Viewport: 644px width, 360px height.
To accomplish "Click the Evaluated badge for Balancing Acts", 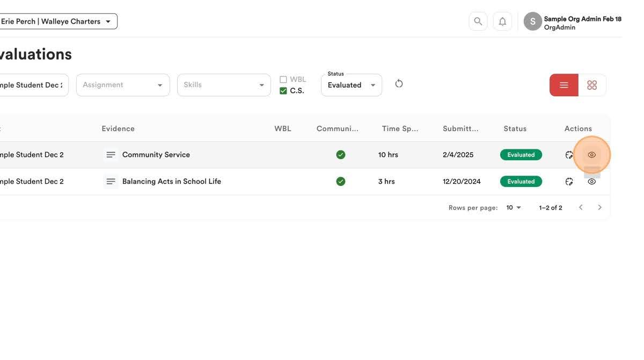I will [x=521, y=182].
